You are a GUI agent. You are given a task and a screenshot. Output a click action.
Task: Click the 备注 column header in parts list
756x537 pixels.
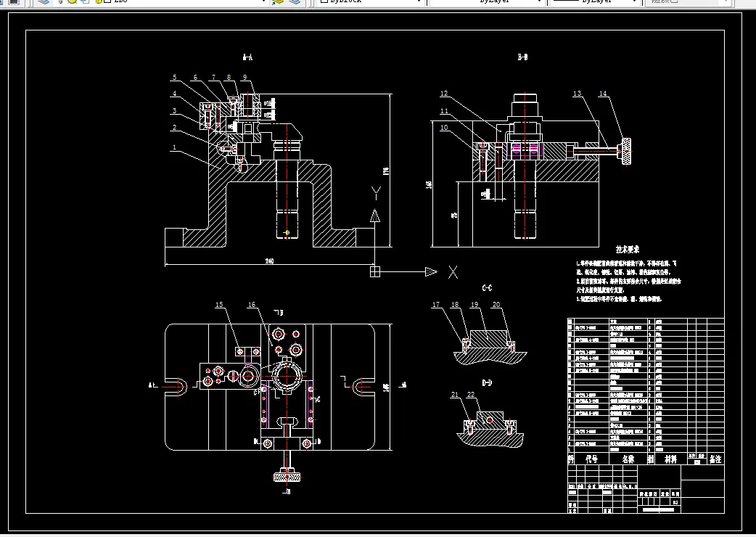[715, 459]
